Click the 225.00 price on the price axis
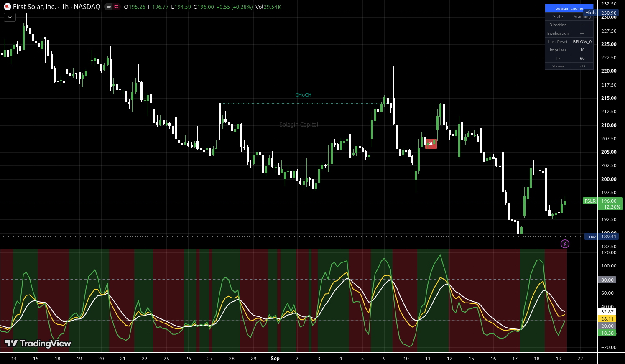 (609, 44)
